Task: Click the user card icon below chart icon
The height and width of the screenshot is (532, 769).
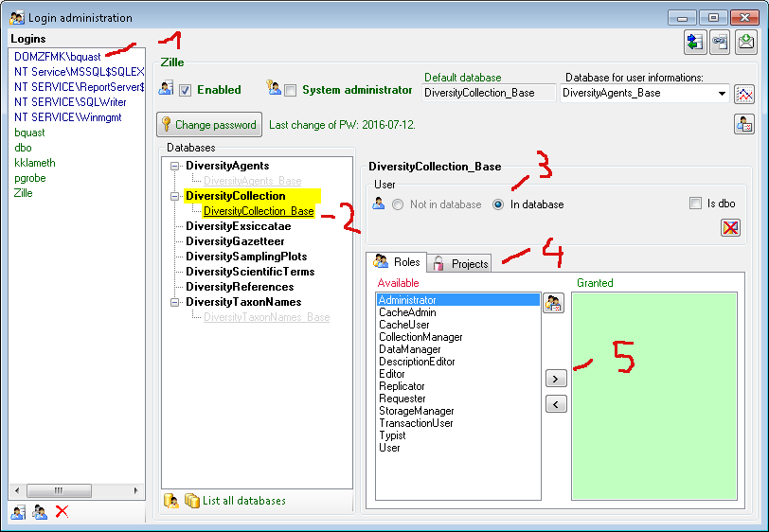Action: (x=744, y=123)
